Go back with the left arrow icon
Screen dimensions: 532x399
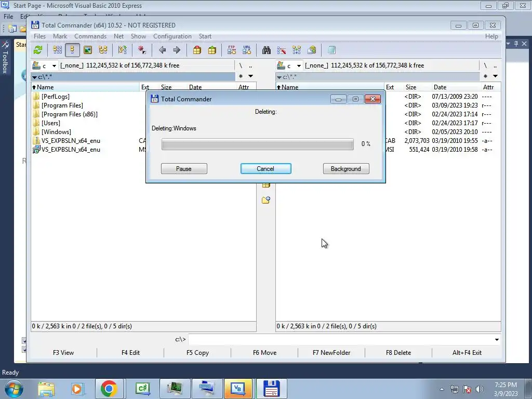(162, 50)
